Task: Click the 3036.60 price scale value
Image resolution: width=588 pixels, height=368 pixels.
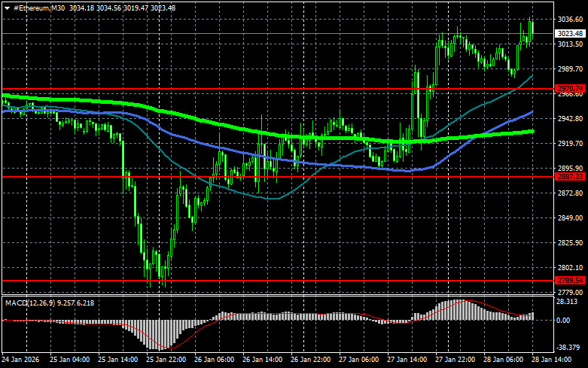Action: click(x=569, y=20)
